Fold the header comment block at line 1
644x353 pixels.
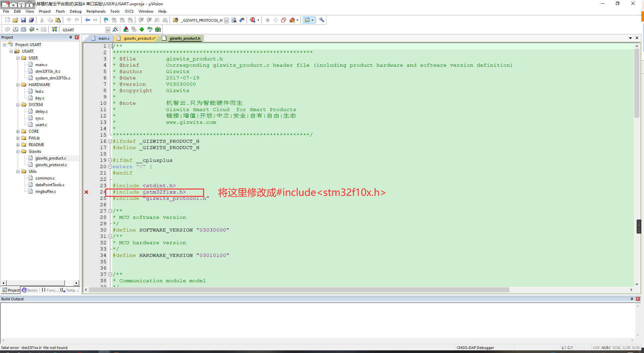110,46
